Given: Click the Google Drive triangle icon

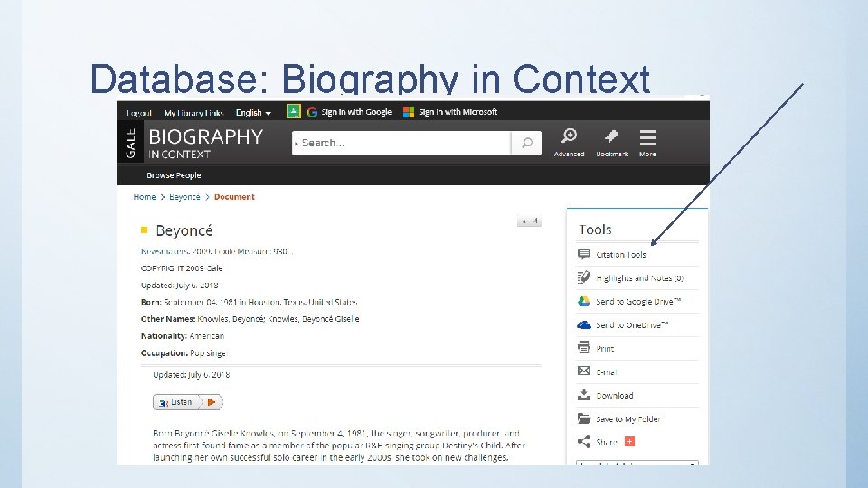Looking at the screenshot, I should click(584, 301).
